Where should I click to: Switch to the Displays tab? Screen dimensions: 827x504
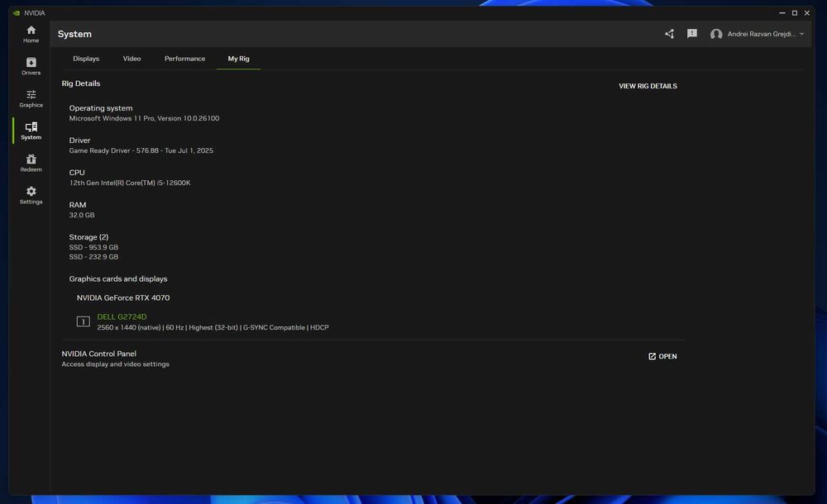(x=86, y=59)
